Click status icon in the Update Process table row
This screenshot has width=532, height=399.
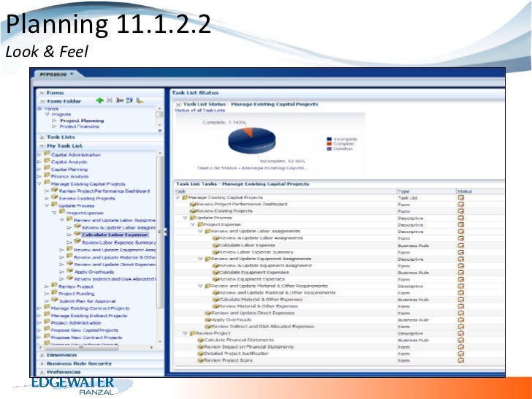pyautogui.click(x=460, y=218)
